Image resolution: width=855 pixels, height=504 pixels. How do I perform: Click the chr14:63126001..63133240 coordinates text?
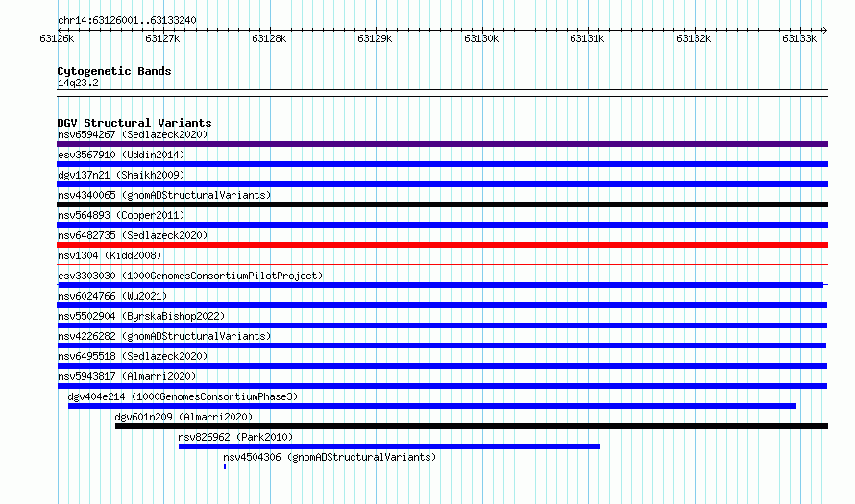pyautogui.click(x=127, y=20)
